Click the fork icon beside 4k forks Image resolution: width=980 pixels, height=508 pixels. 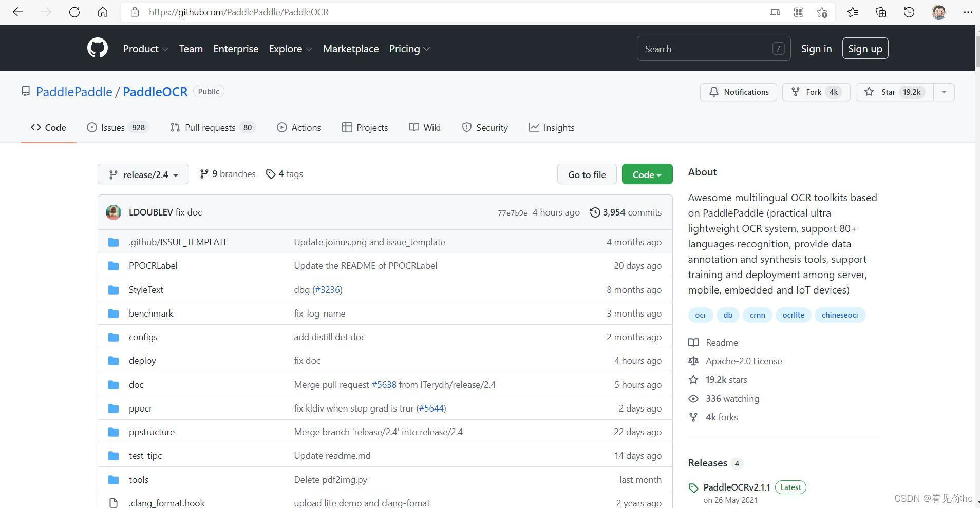point(693,417)
